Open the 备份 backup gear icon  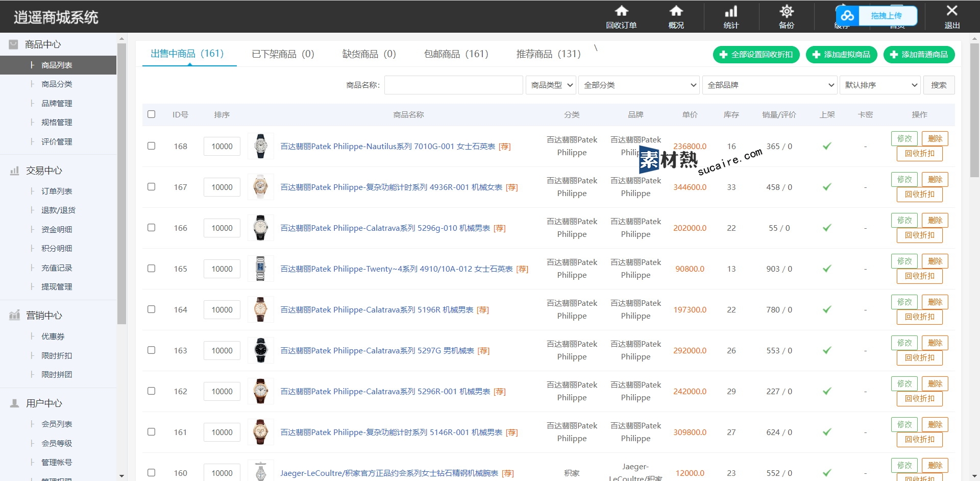[x=787, y=11]
